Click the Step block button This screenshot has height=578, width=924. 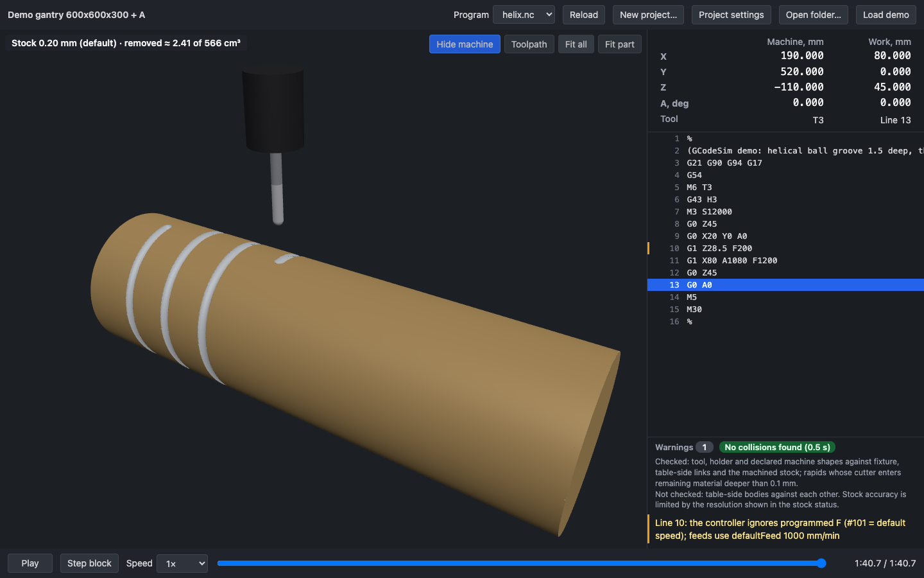(89, 563)
